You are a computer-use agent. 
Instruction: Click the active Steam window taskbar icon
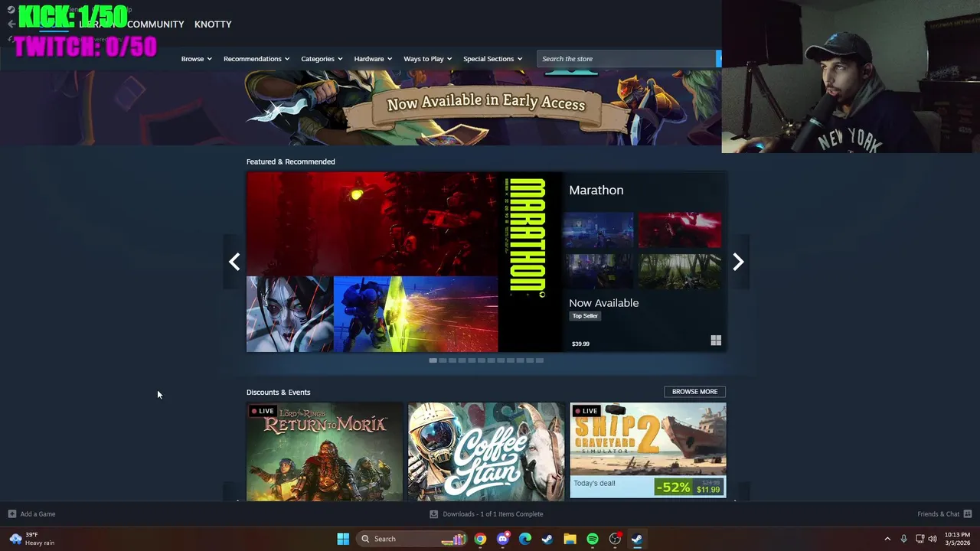coord(637,539)
